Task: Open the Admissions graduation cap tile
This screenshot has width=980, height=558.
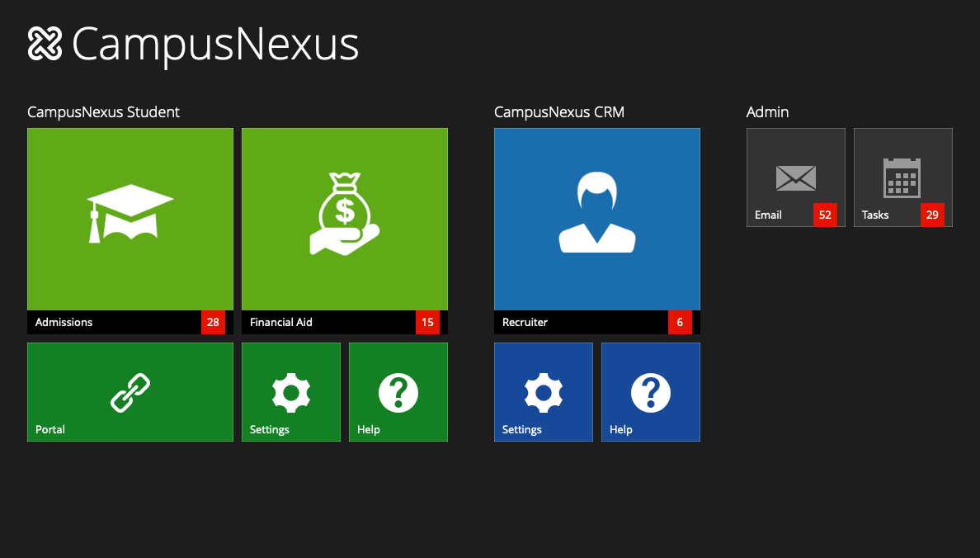Action: tap(130, 231)
